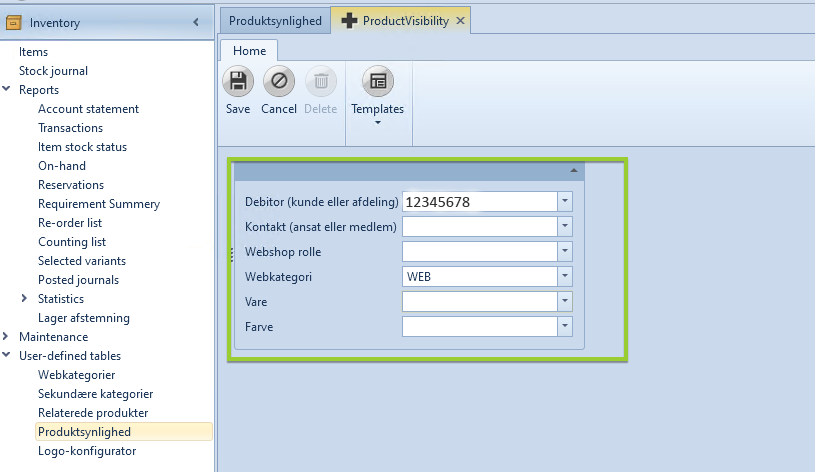Viewport: 815px width, 472px height.
Task: Click the greyed Delete trash icon
Action: pyautogui.click(x=321, y=82)
